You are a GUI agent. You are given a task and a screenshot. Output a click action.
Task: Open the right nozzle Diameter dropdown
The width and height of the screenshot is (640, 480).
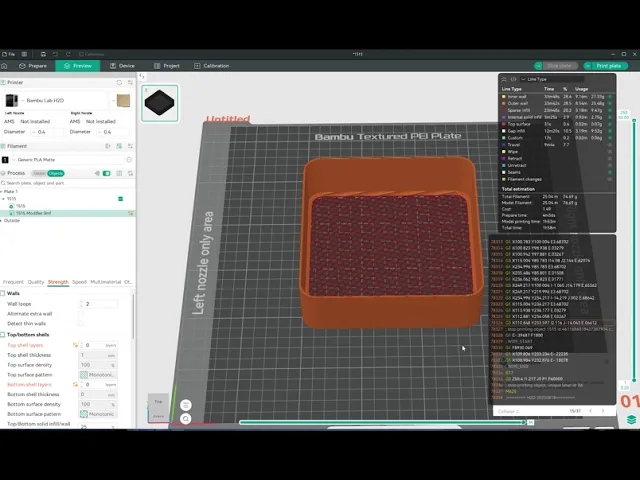(x=113, y=132)
